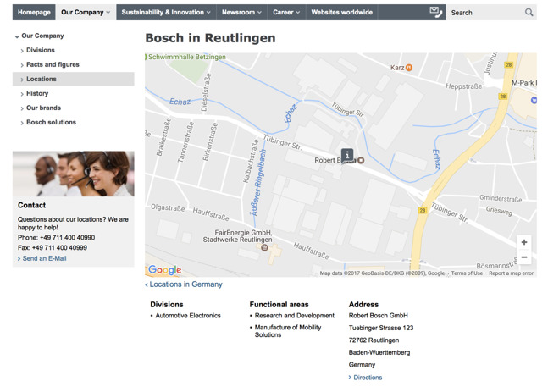Click Report a map error link
Screen dimensions: 559x392
click(x=511, y=273)
